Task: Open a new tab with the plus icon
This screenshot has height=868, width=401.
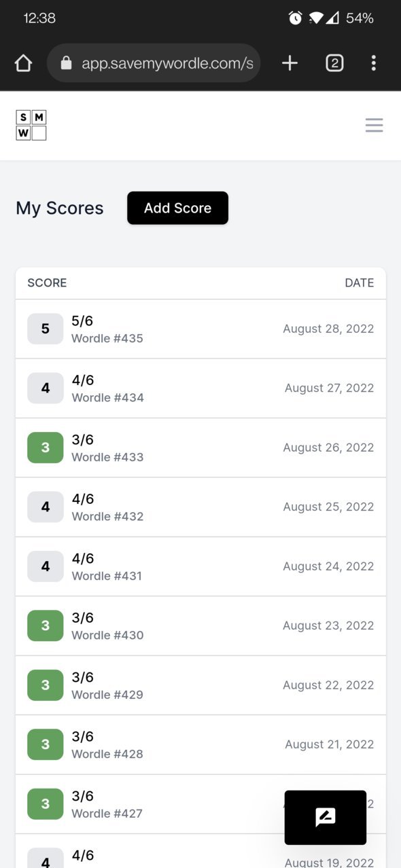Action: [x=290, y=63]
